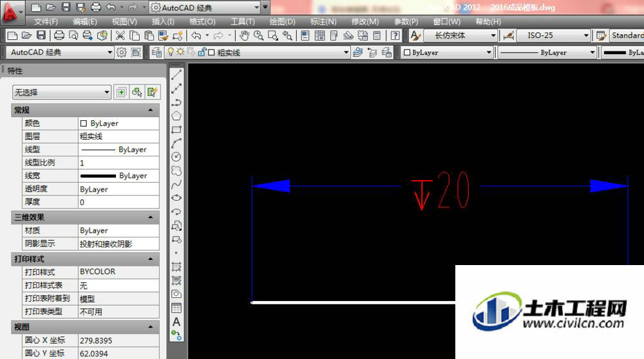Click the Zoom Window icon
The width and height of the screenshot is (644, 359).
pyautogui.click(x=272, y=35)
